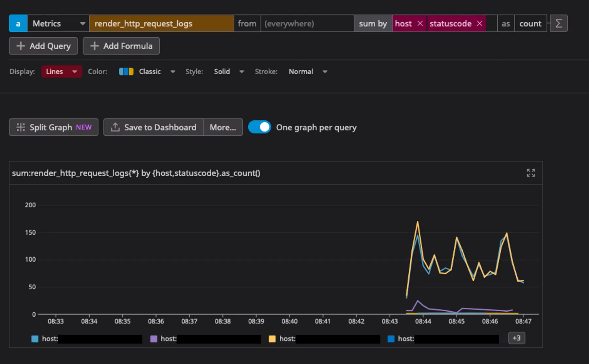This screenshot has height=364, width=589.
Task: Click the Classic color palette swatch
Action: pyautogui.click(x=126, y=71)
